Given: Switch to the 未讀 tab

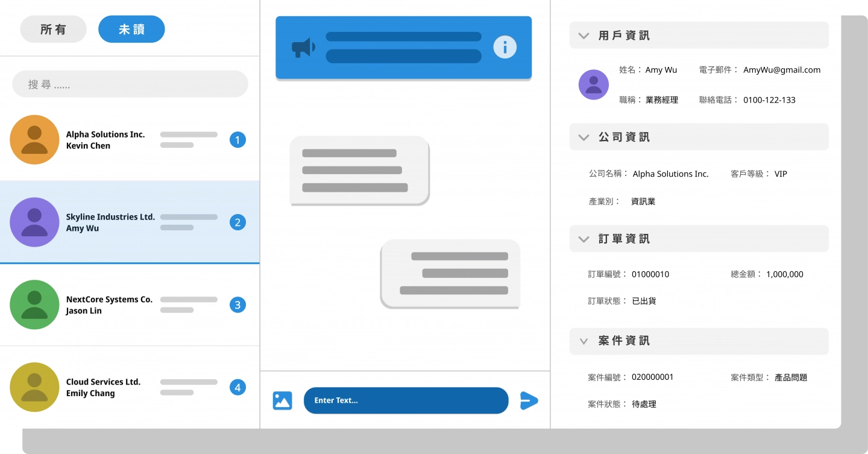Looking at the screenshot, I should pyautogui.click(x=131, y=28).
